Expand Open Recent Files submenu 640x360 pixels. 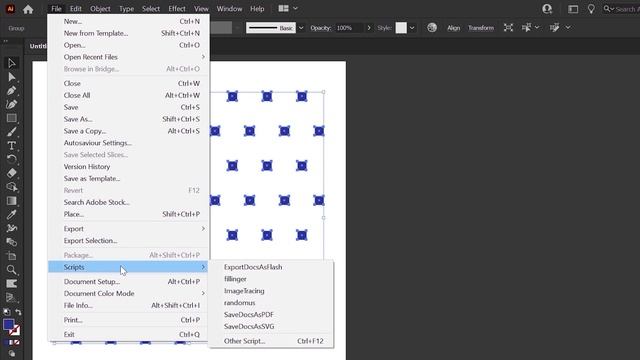click(129, 57)
